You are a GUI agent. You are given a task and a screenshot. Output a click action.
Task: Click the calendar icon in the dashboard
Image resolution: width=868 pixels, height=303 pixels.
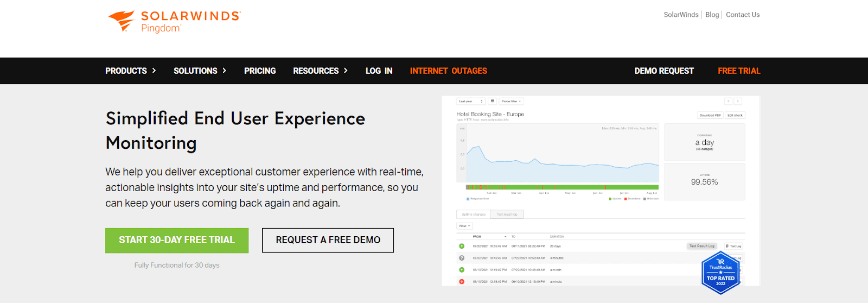(x=493, y=102)
